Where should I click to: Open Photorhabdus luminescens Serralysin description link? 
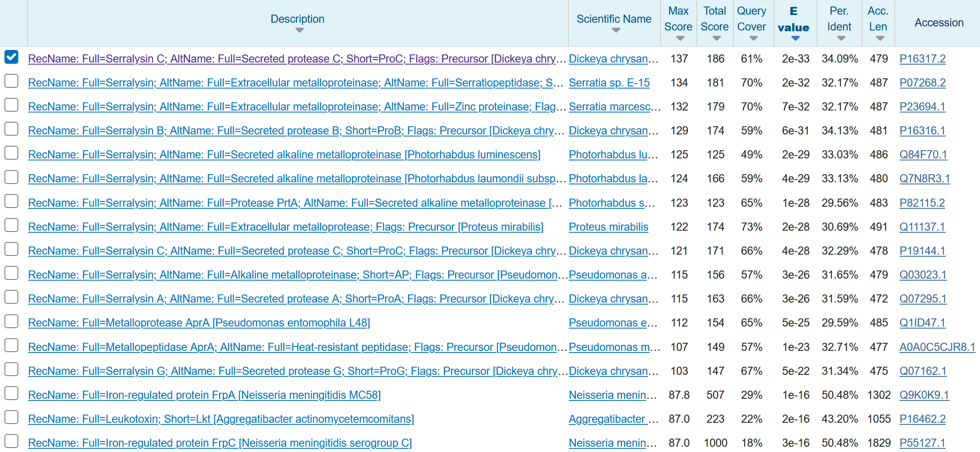pyautogui.click(x=284, y=155)
